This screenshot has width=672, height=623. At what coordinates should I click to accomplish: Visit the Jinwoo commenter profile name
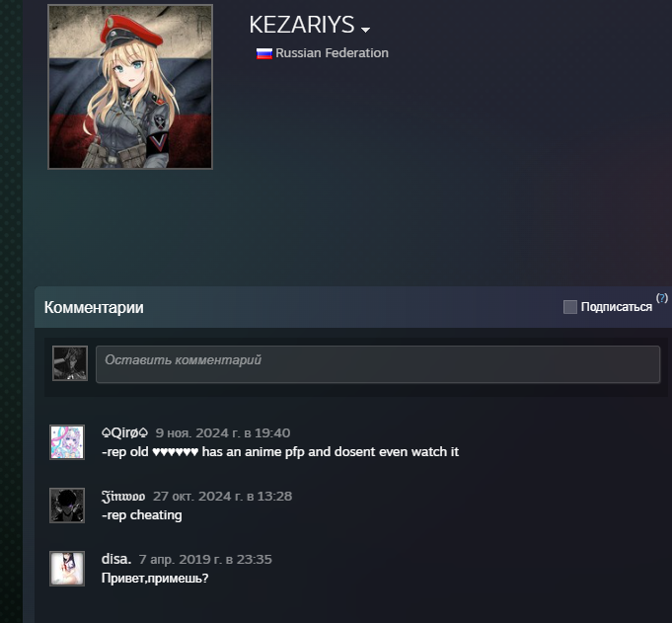123,496
